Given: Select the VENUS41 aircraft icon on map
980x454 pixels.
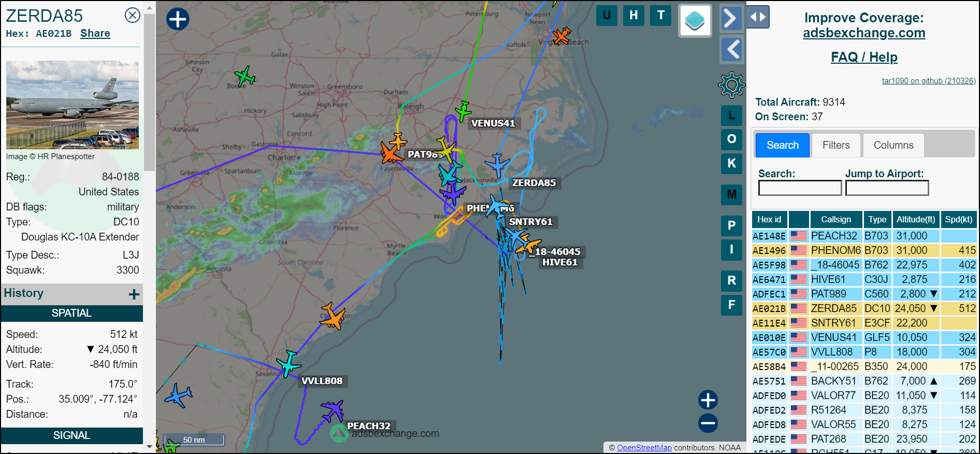Looking at the screenshot, I should point(463,111).
